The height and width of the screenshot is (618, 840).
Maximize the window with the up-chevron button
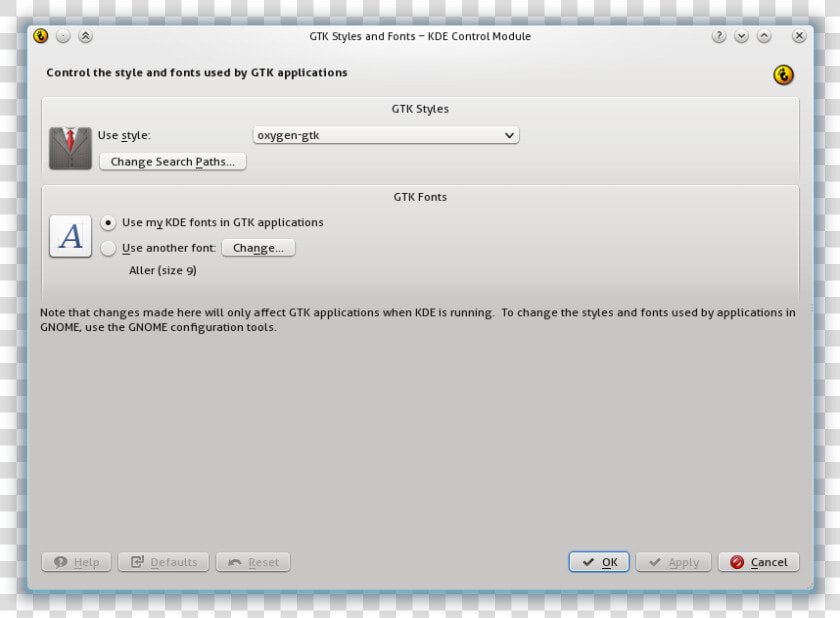click(x=764, y=36)
